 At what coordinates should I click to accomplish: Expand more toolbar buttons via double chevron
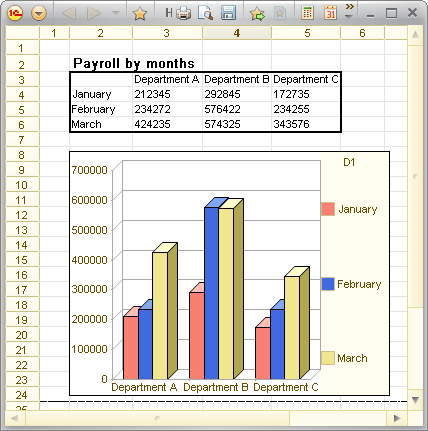[349, 7]
